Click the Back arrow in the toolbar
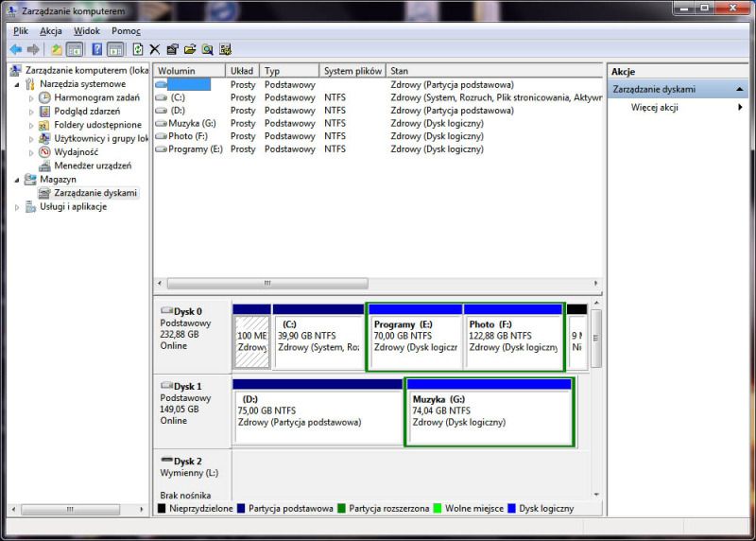The width and height of the screenshot is (756, 541). (16, 49)
